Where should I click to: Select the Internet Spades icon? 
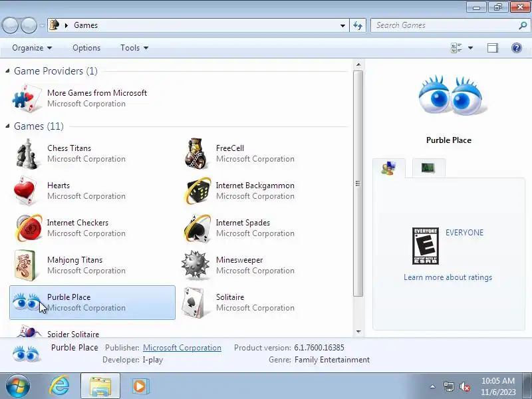coord(198,228)
